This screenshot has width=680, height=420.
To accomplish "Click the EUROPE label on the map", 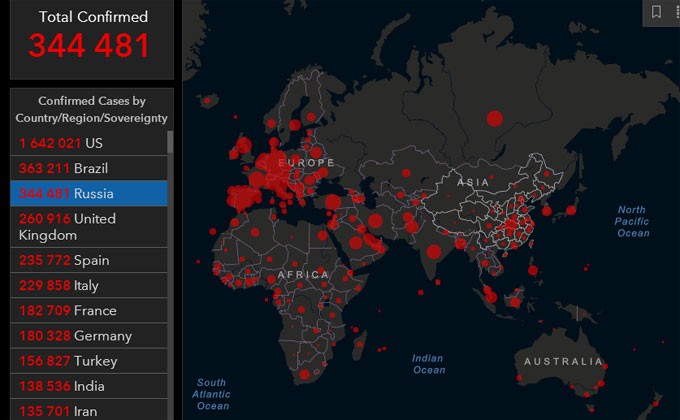I will (306, 162).
